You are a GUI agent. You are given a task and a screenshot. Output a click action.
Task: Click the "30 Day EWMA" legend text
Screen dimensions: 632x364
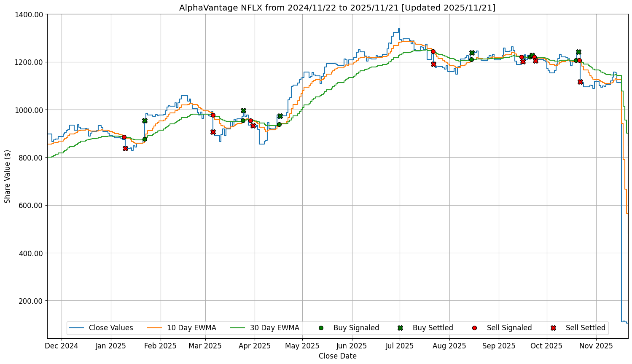point(274,328)
